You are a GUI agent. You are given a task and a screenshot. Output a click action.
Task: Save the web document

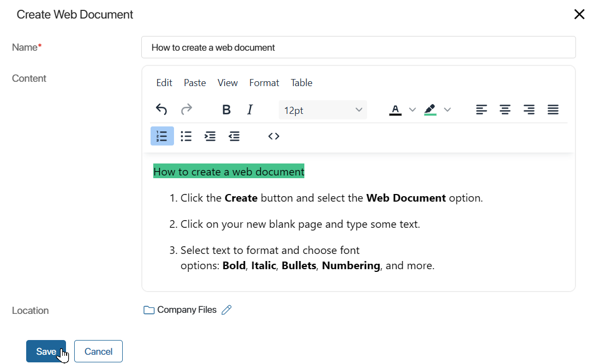pos(46,351)
